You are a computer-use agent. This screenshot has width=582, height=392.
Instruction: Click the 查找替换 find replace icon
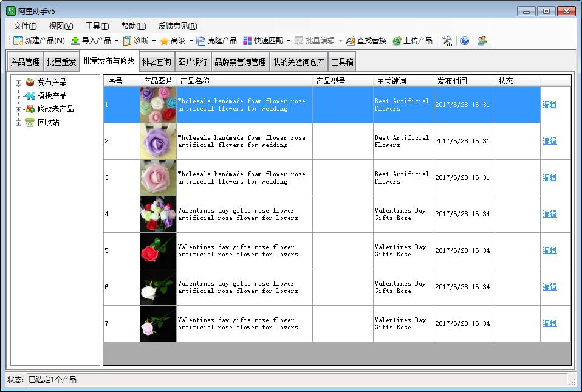pyautogui.click(x=350, y=41)
